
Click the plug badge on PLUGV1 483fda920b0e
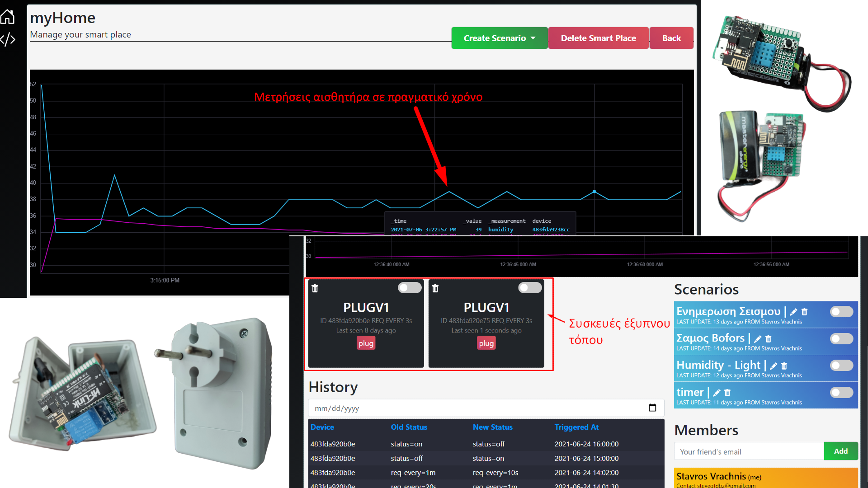coord(366,343)
